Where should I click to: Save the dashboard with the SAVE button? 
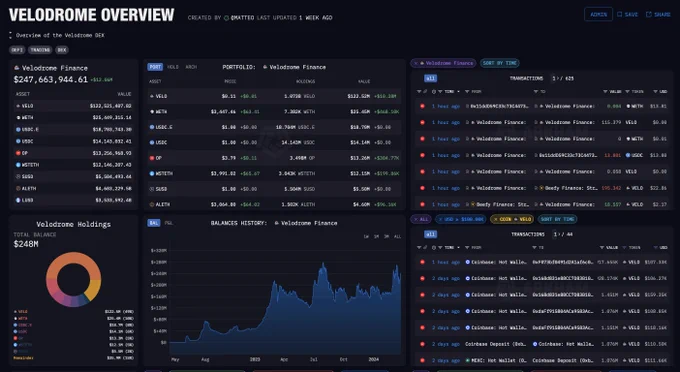point(628,14)
